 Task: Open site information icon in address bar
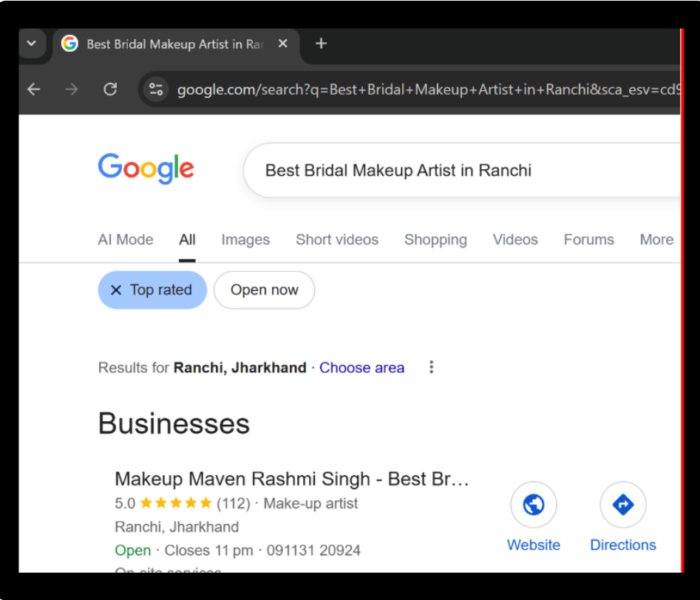(156, 89)
